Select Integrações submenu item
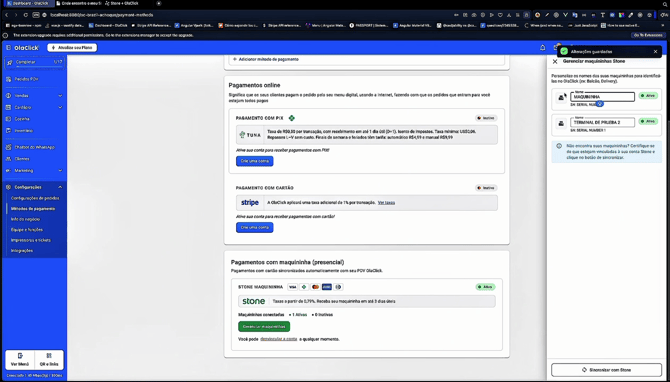The height and width of the screenshot is (382, 670). pyautogui.click(x=22, y=251)
